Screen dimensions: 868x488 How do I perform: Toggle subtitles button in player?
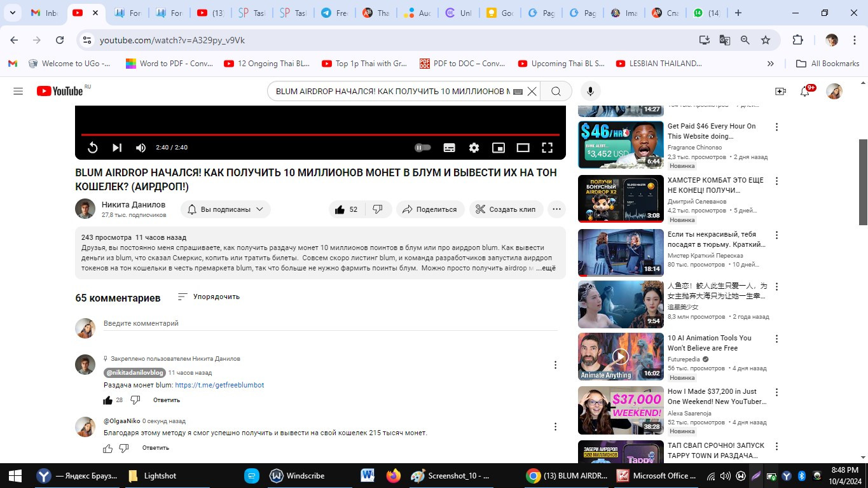[450, 148]
